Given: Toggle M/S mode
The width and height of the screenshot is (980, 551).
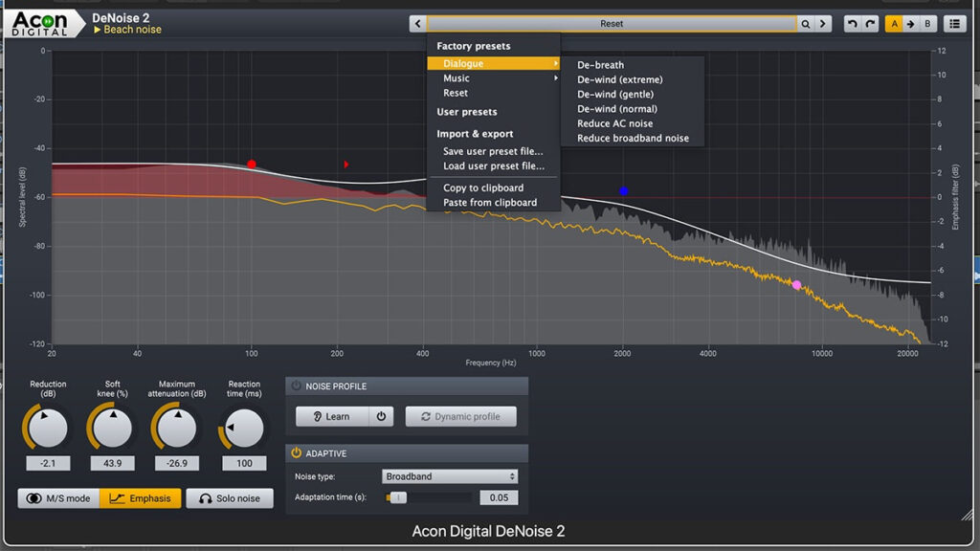Looking at the screenshot, I should [x=58, y=497].
